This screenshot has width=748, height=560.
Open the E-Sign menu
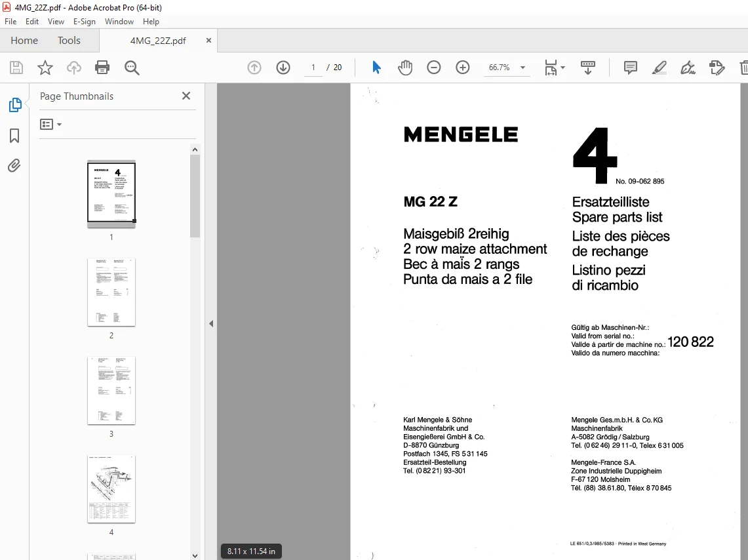click(x=85, y=22)
